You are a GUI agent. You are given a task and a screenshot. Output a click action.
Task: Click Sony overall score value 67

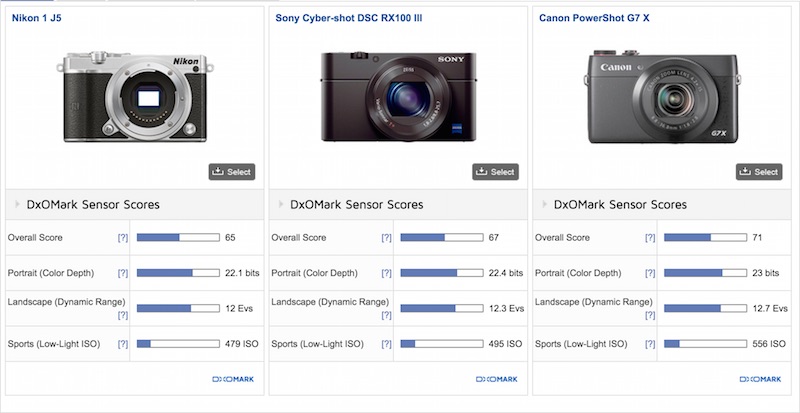pos(493,238)
